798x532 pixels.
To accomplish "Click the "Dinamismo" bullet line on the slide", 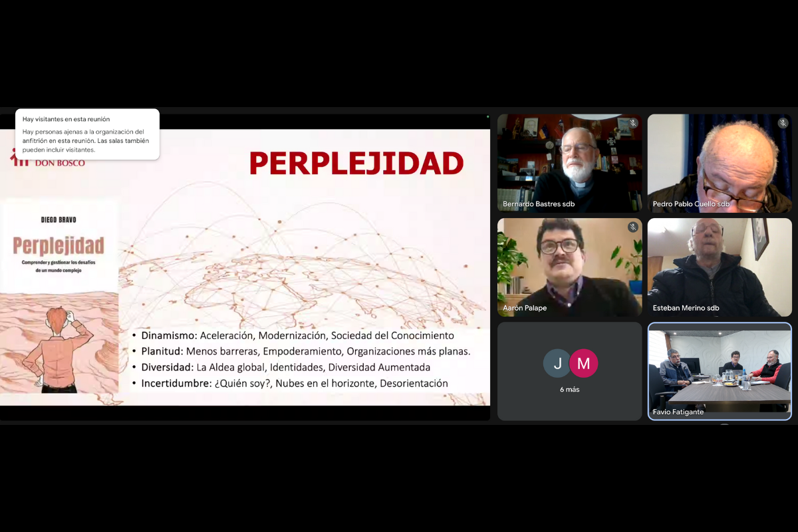I will tap(293, 335).
